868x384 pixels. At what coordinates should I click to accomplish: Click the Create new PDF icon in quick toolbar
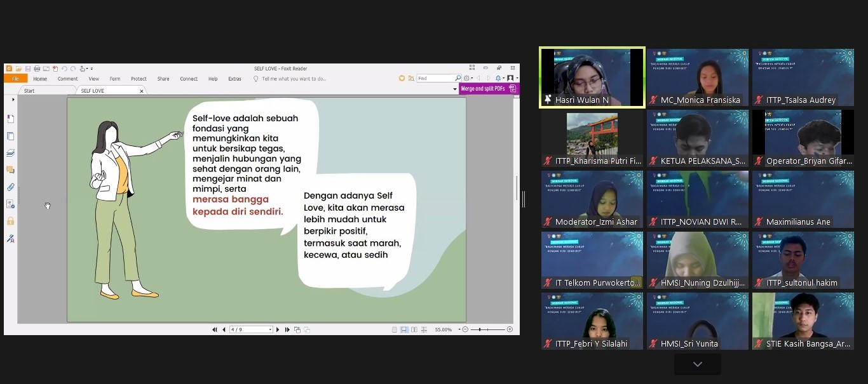[x=55, y=69]
